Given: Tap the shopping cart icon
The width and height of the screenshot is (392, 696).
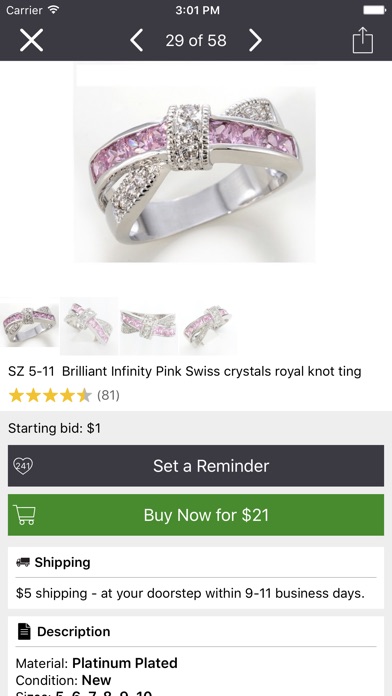Looking at the screenshot, I should point(24,514).
